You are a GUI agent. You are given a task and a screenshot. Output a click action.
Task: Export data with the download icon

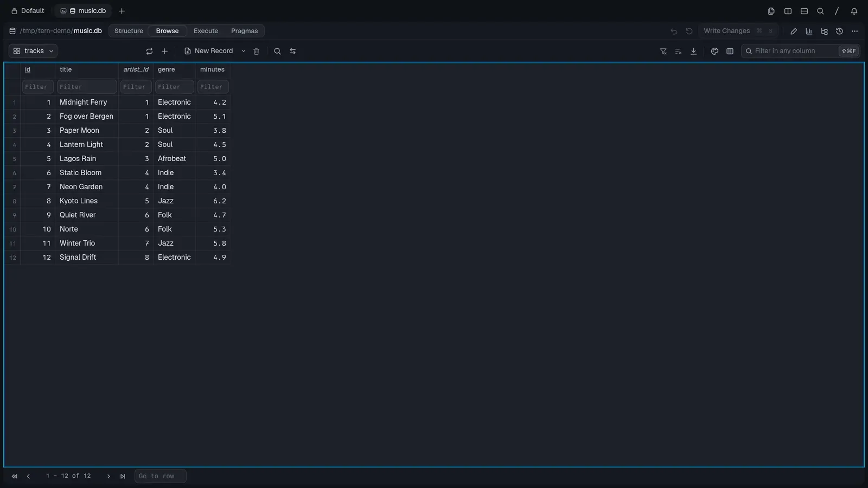693,51
